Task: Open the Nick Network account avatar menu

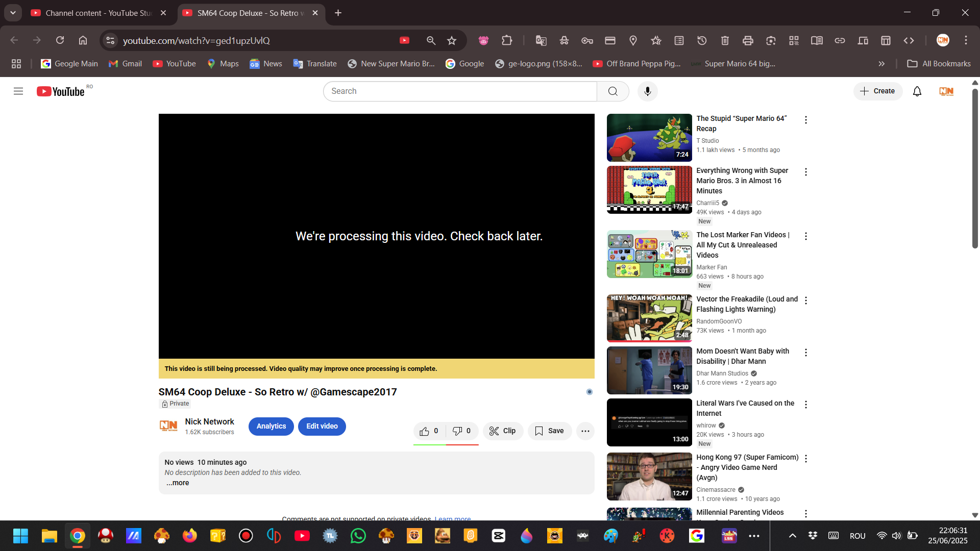Action: (x=946, y=91)
